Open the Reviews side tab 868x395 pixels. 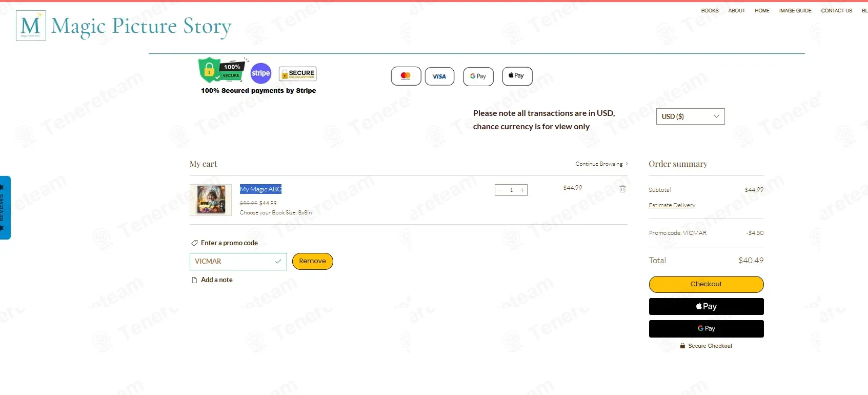coord(5,208)
